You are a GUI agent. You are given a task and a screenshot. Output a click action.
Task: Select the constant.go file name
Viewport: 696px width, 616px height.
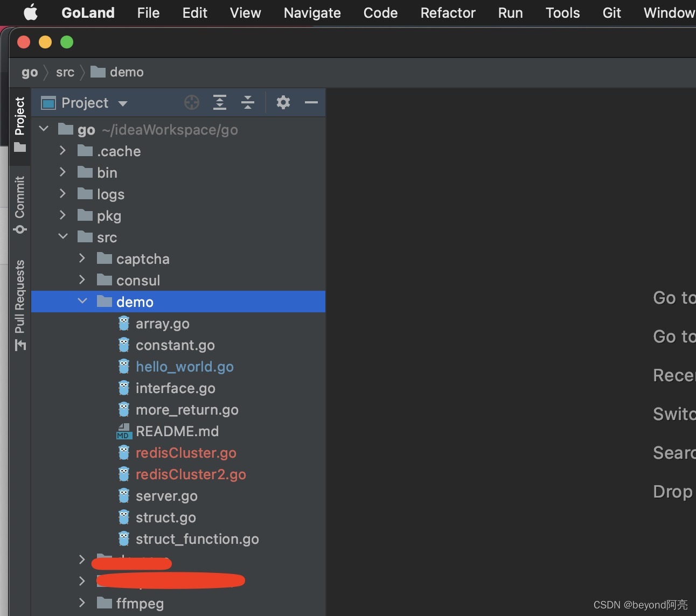175,345
